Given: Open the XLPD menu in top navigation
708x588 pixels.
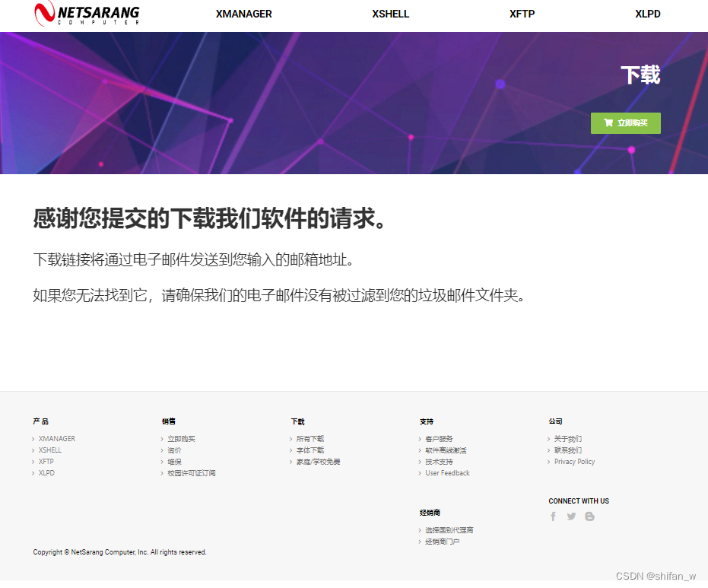Looking at the screenshot, I should [647, 14].
